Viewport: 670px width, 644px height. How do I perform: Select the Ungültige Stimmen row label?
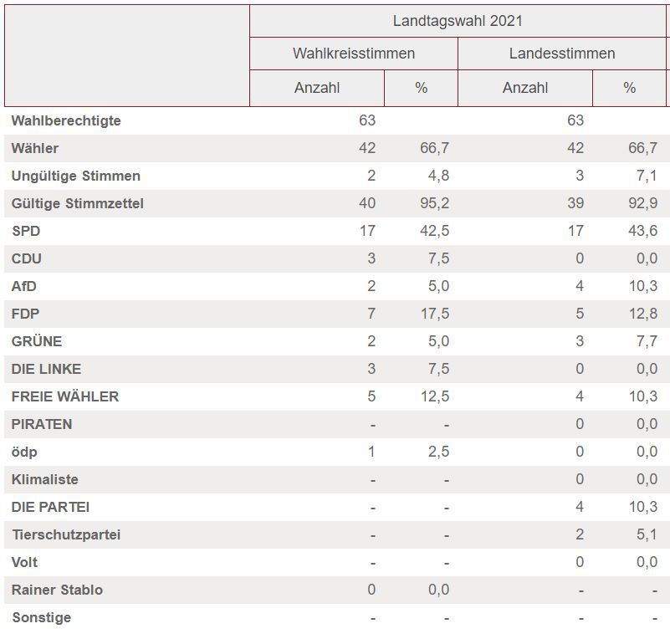76,176
